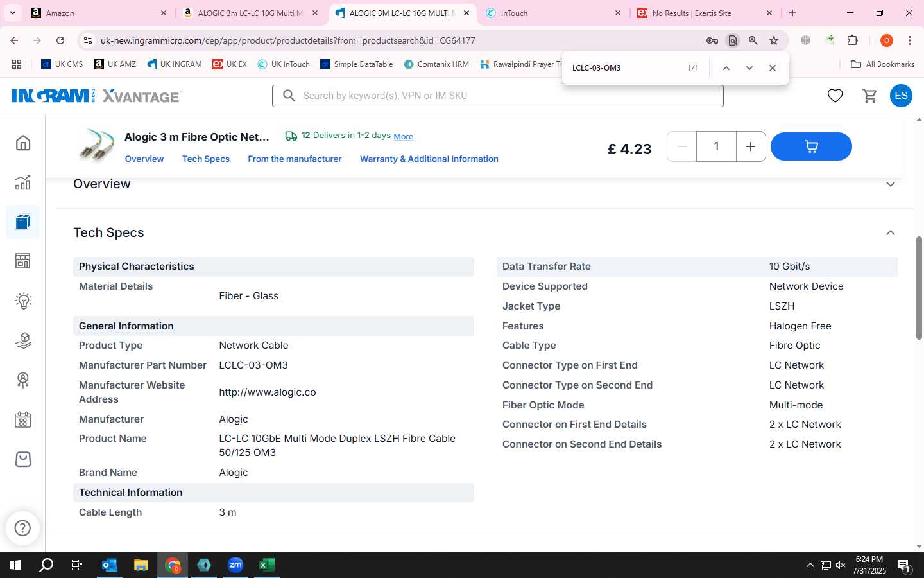Open File Explorer from the taskbar

(x=141, y=565)
